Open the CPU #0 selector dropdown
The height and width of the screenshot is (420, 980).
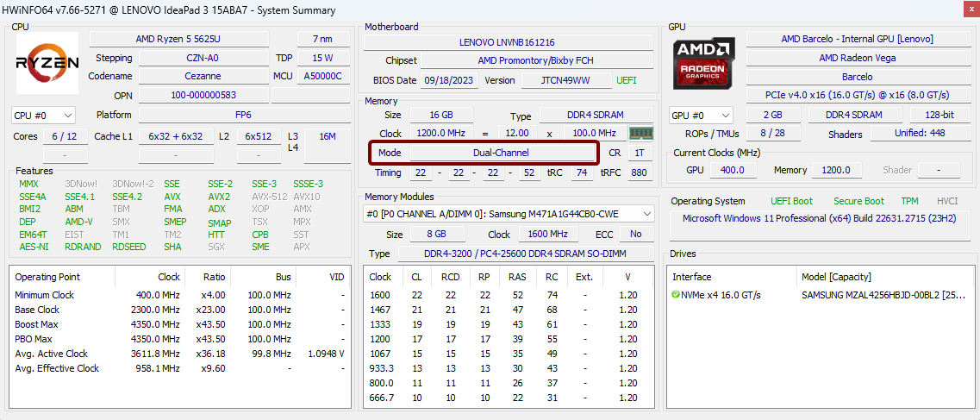coord(43,116)
